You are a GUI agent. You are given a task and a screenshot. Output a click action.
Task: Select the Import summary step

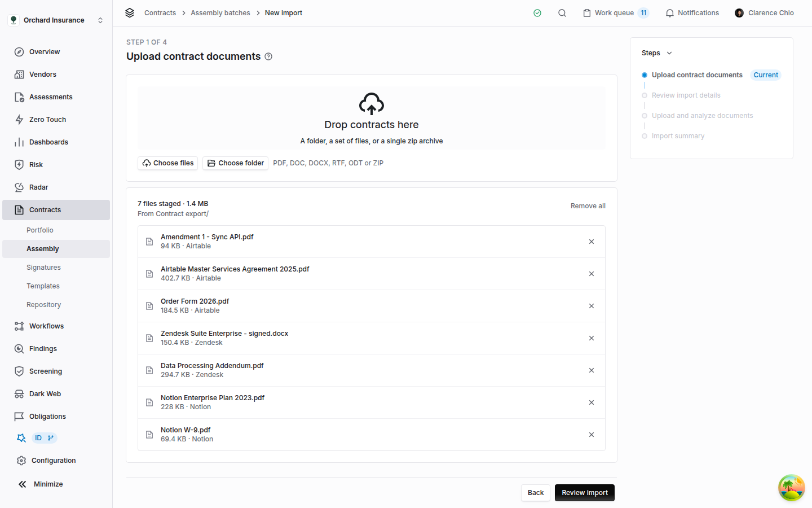[678, 136]
